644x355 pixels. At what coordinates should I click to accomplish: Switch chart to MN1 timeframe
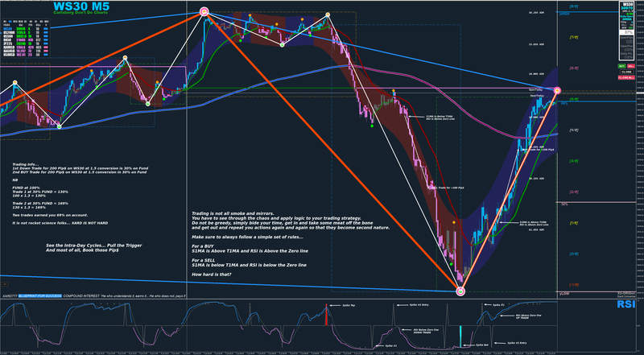coord(47,22)
